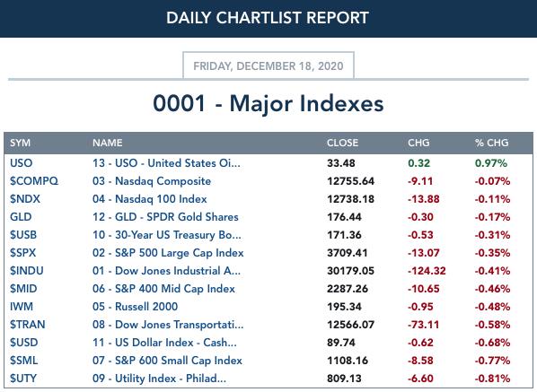Open the $COMPQ symbol link
The height and width of the screenshot is (392, 537).
pyautogui.click(x=34, y=180)
